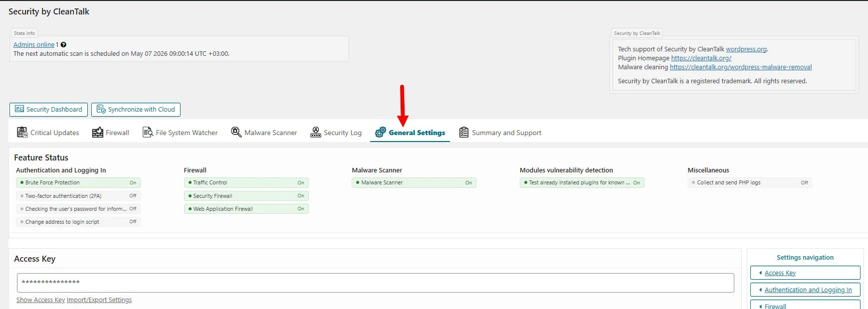
Task: Click the help question mark beside Admins online
Action: click(x=63, y=44)
